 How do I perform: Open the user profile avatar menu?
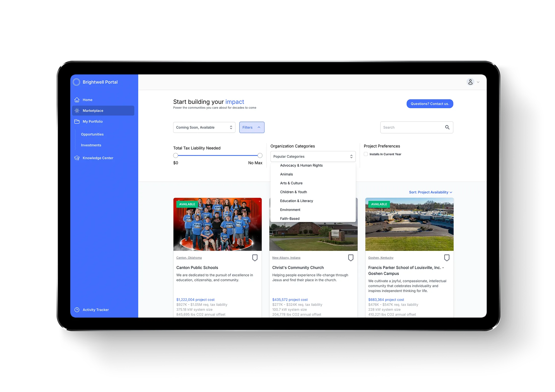tap(470, 82)
